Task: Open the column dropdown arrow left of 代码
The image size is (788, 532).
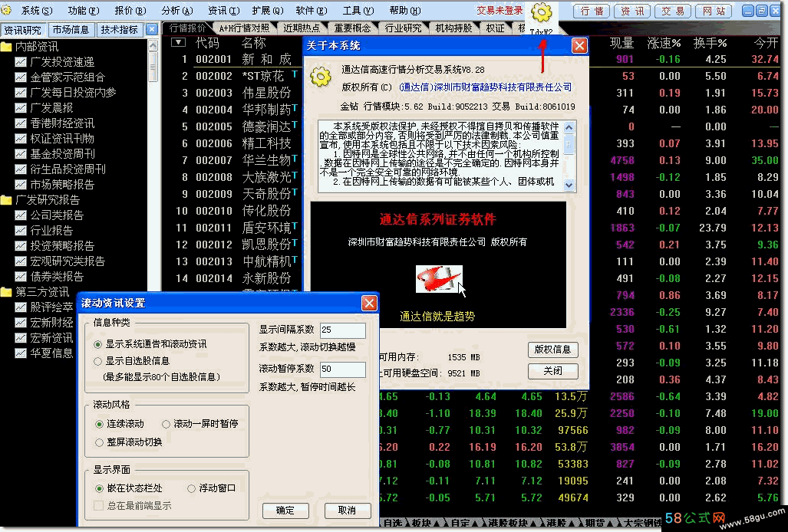Action: tap(178, 43)
